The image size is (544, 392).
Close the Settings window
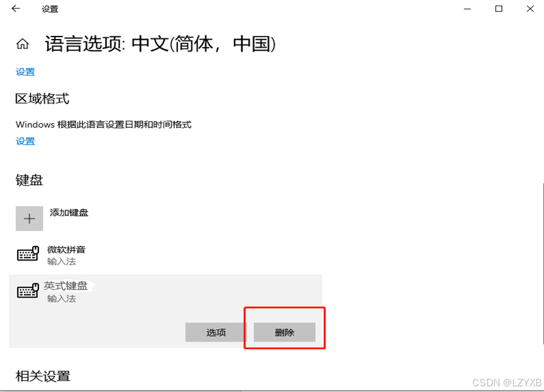click(530, 9)
